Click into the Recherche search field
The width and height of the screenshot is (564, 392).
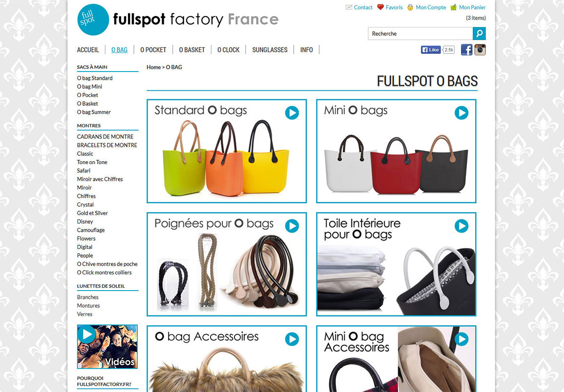click(x=420, y=33)
